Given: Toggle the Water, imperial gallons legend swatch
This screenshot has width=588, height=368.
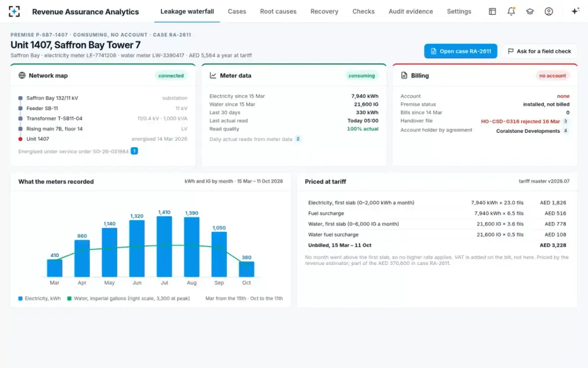Looking at the screenshot, I should (70, 298).
